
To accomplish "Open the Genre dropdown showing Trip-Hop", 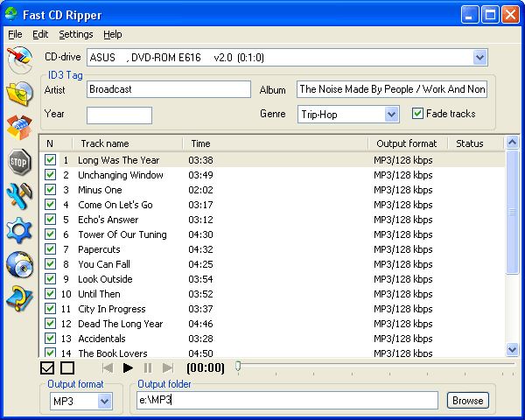I will (391, 115).
